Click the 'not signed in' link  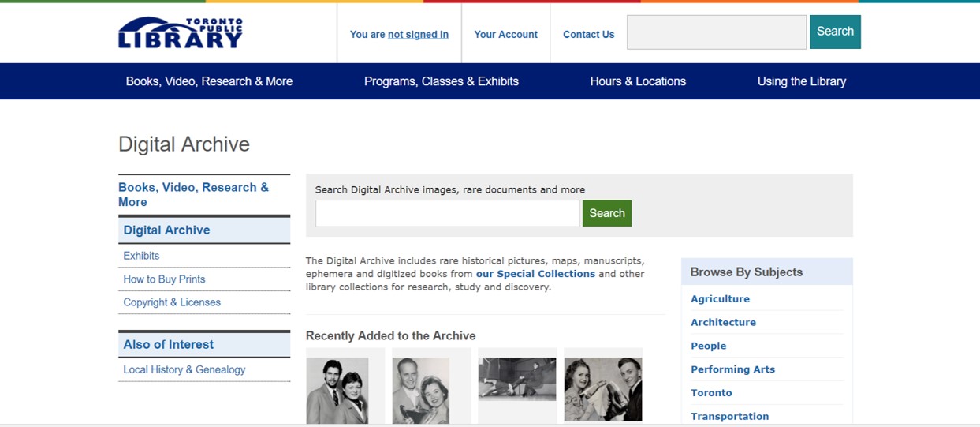418,35
